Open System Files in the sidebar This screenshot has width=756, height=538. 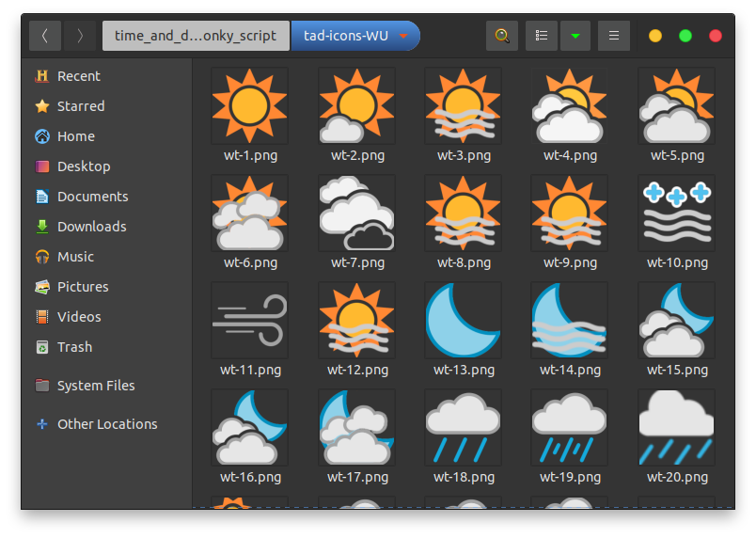point(106,386)
